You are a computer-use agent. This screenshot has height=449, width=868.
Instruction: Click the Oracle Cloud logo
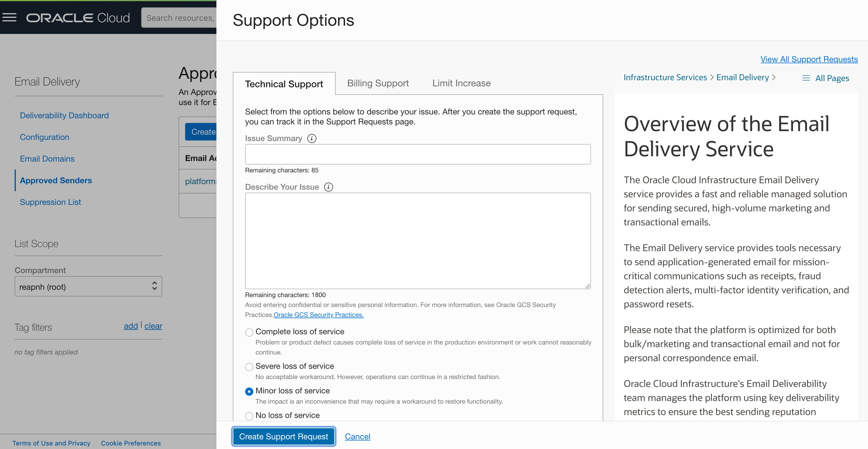click(78, 18)
